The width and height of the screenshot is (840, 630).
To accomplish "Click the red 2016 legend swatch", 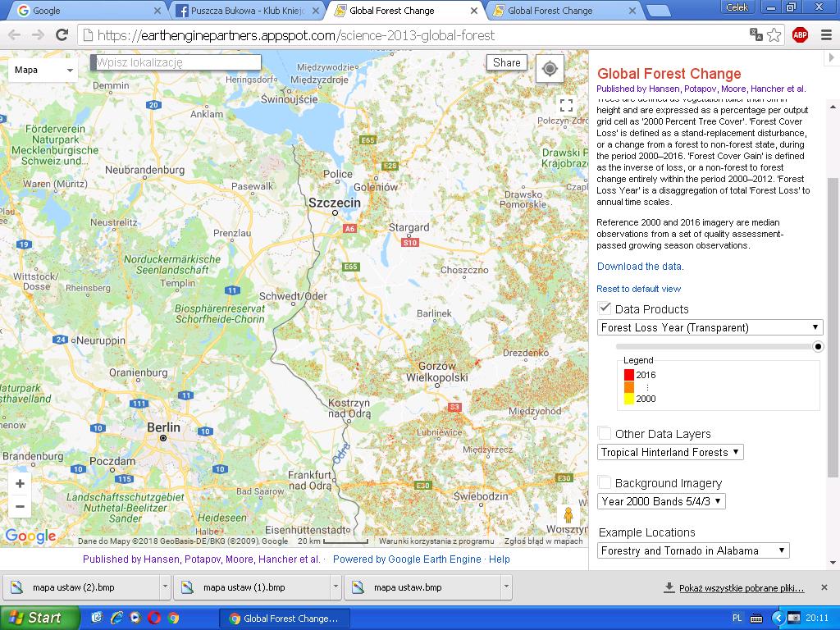I will click(x=629, y=375).
